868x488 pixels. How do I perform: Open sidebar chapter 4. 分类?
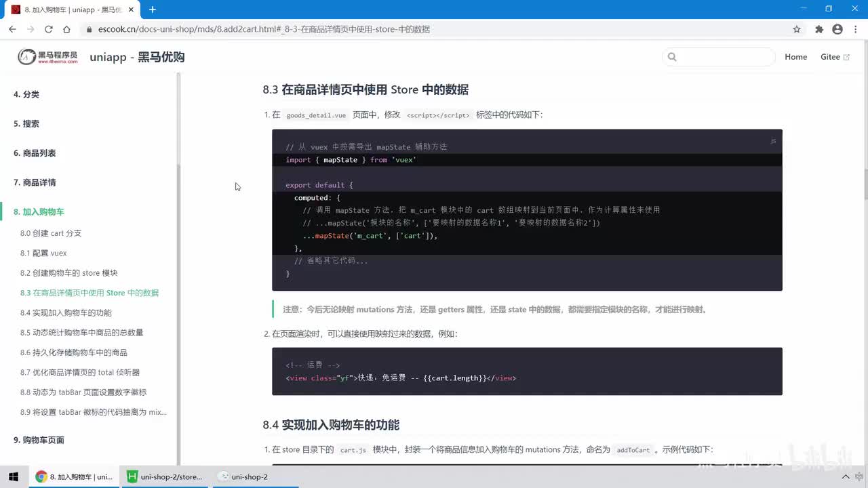point(26,94)
